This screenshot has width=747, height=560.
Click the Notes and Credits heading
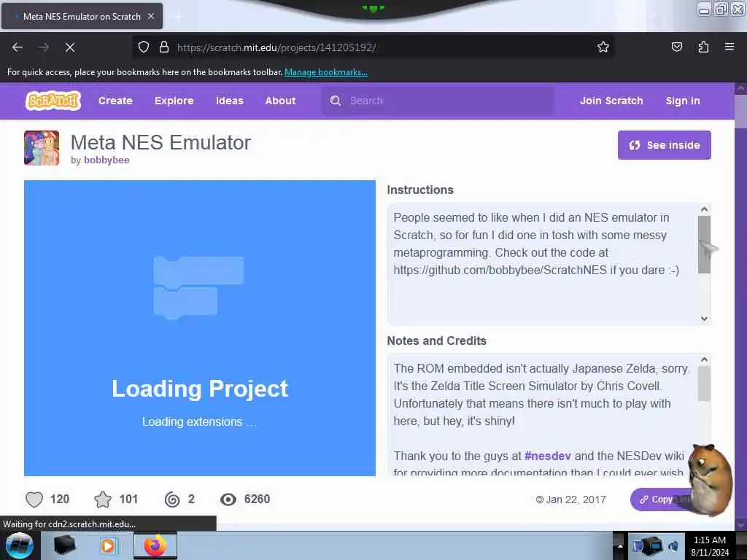coord(436,341)
